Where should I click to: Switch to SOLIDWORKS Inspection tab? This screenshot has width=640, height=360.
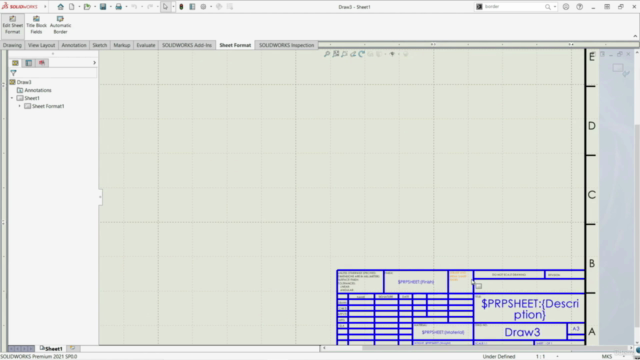click(287, 45)
